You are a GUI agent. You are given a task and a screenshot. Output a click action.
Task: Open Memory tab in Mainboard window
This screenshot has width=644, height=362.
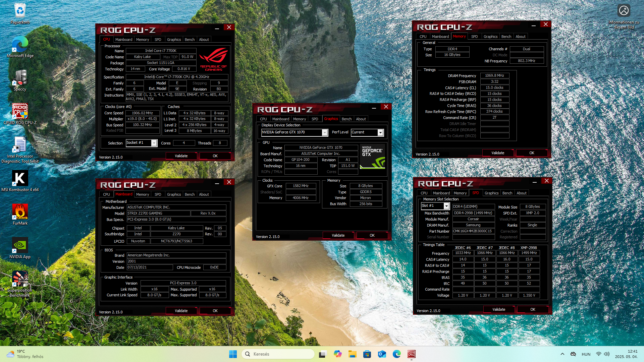(x=143, y=194)
